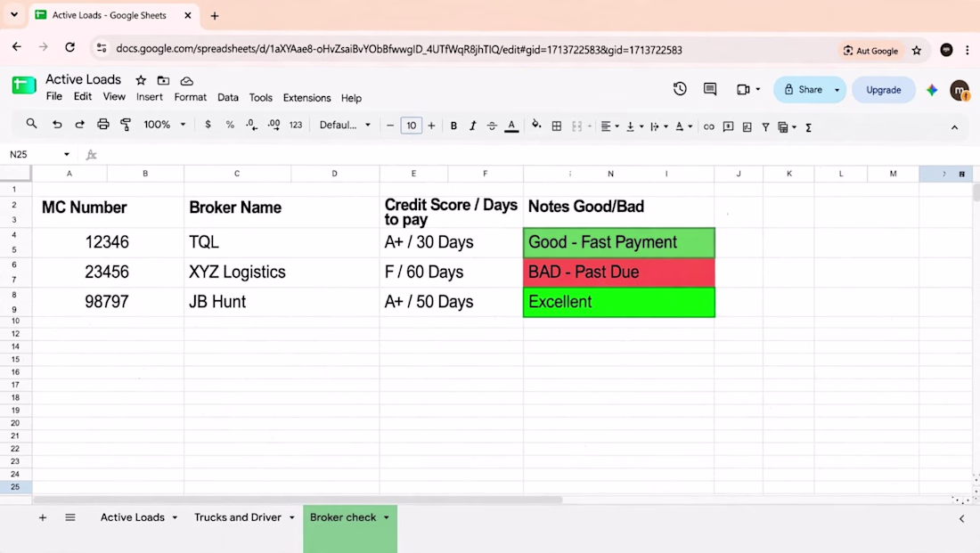Image resolution: width=980 pixels, height=553 pixels.
Task: Open the name box dropdown arrow
Action: 66,154
